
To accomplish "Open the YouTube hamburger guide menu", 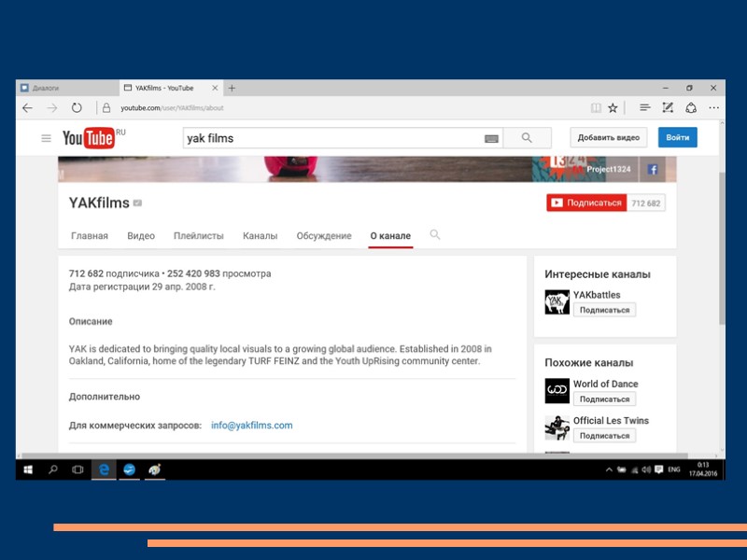I will 46,138.
